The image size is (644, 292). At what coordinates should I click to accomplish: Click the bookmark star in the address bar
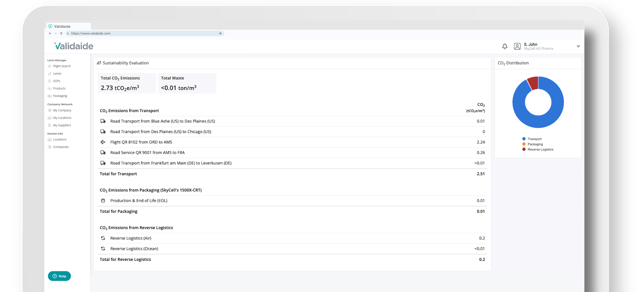[220, 33]
